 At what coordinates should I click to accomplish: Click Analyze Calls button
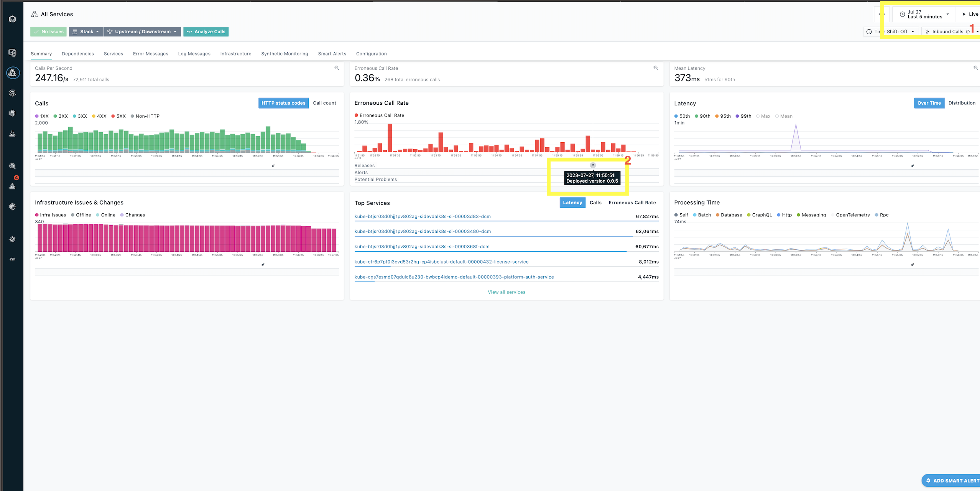[206, 32]
